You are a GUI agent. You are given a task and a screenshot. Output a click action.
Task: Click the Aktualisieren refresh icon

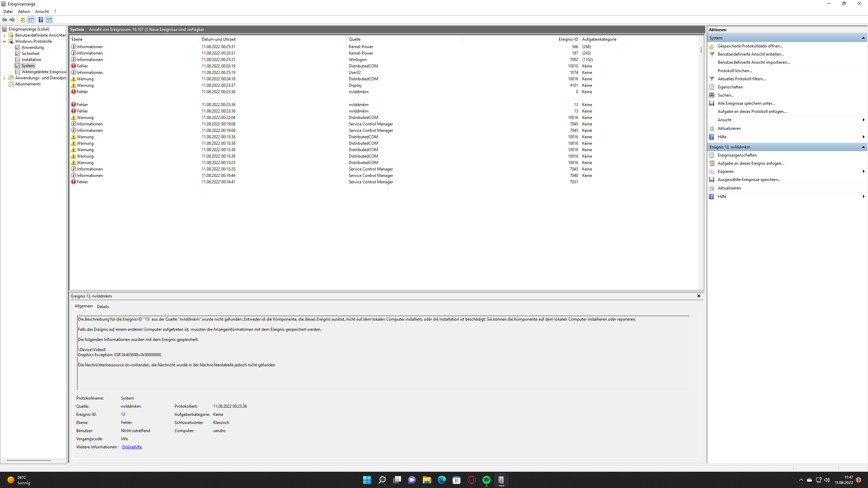coord(711,128)
